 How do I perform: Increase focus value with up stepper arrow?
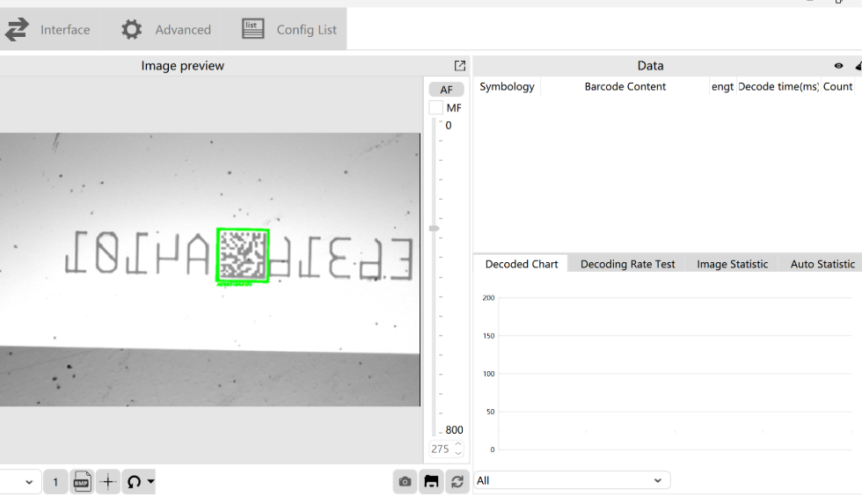pyautogui.click(x=458, y=445)
